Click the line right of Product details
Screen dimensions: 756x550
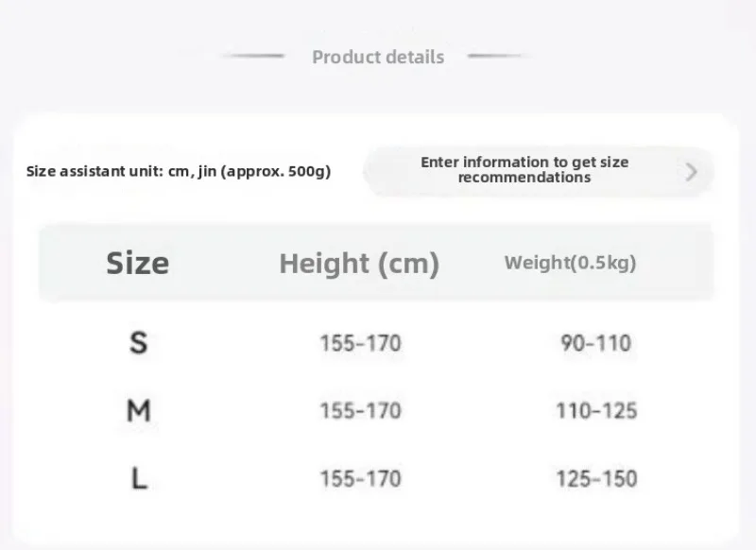pos(495,56)
